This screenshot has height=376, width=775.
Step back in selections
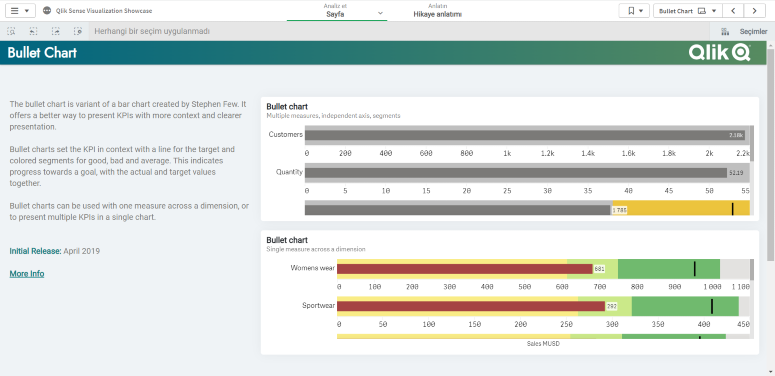tap(33, 31)
